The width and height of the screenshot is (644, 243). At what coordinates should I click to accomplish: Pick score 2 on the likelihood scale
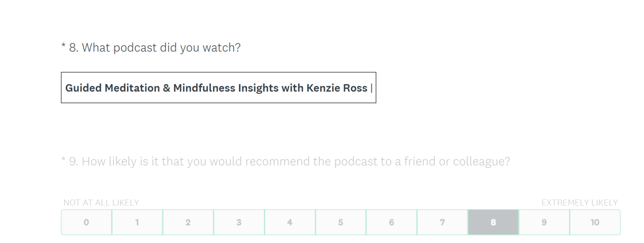pyautogui.click(x=188, y=222)
